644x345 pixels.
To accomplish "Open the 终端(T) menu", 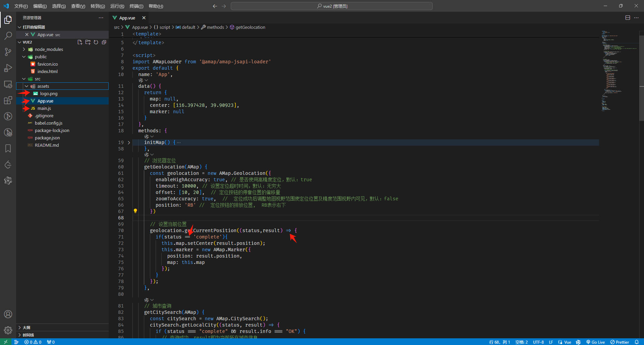I will click(136, 6).
